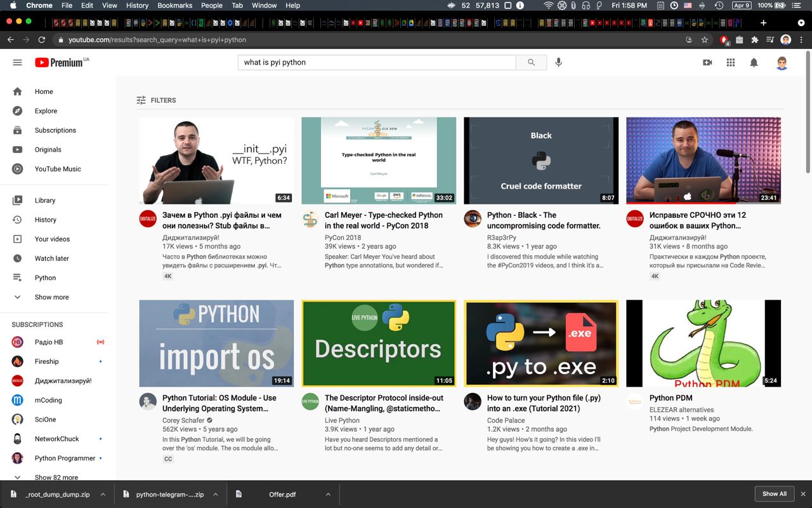Open the Chrome View menu

pos(110,5)
